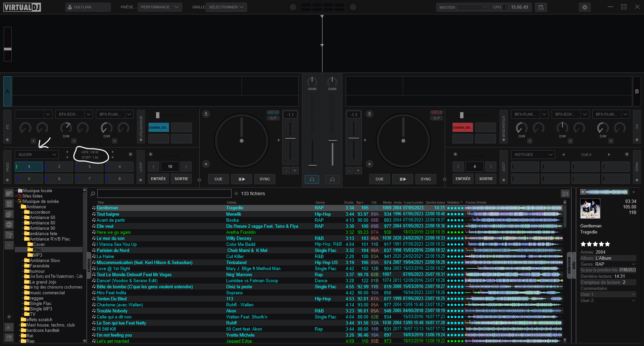Click deck A's GAIN knob

[312, 81]
